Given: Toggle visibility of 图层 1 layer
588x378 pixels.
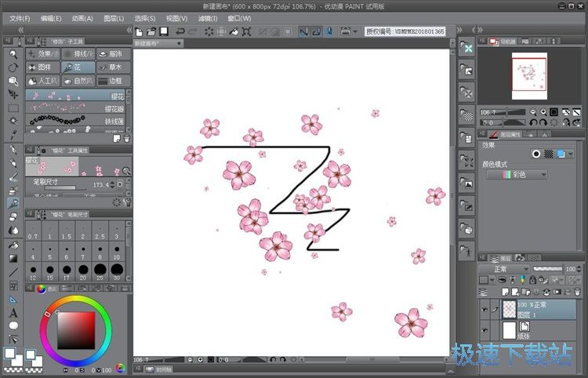Looking at the screenshot, I should [x=485, y=309].
